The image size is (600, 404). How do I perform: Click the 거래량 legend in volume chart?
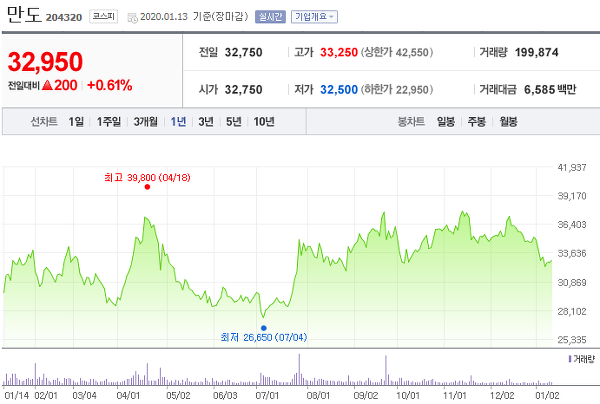582,359
